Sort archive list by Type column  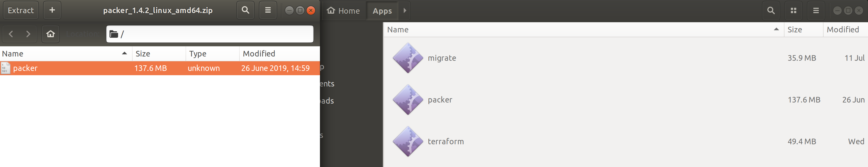tap(212, 54)
